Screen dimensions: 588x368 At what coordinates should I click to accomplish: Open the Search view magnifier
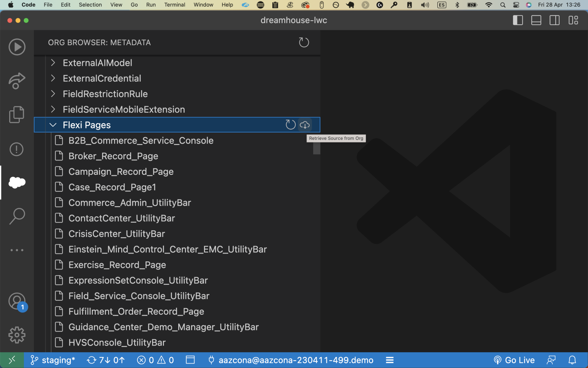(17, 216)
